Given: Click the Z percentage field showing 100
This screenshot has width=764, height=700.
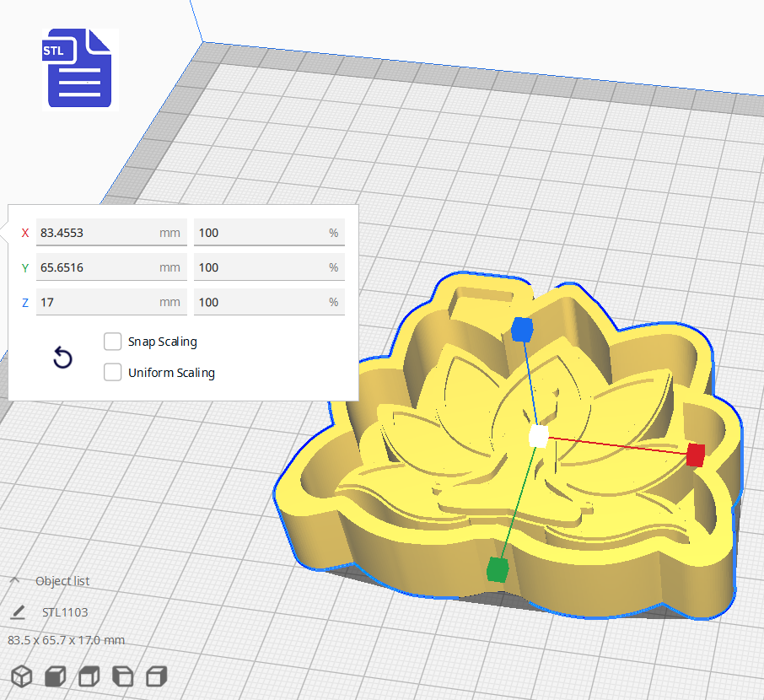Looking at the screenshot, I should coord(269,301).
